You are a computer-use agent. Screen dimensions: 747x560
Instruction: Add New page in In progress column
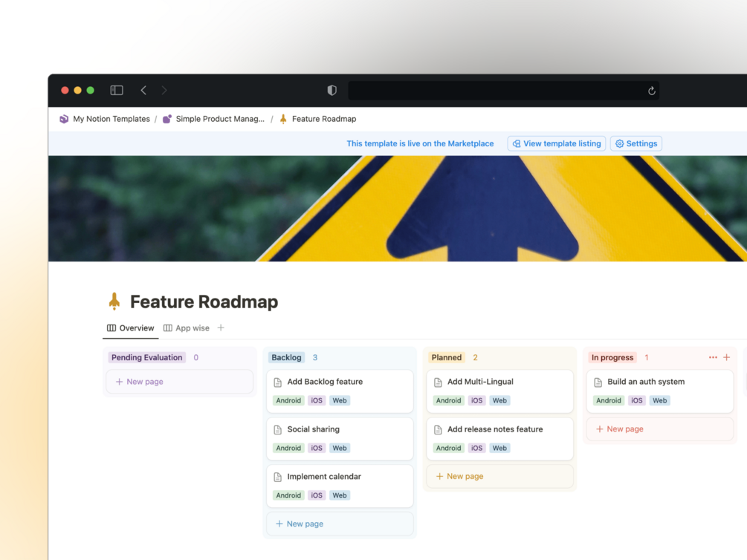point(660,429)
